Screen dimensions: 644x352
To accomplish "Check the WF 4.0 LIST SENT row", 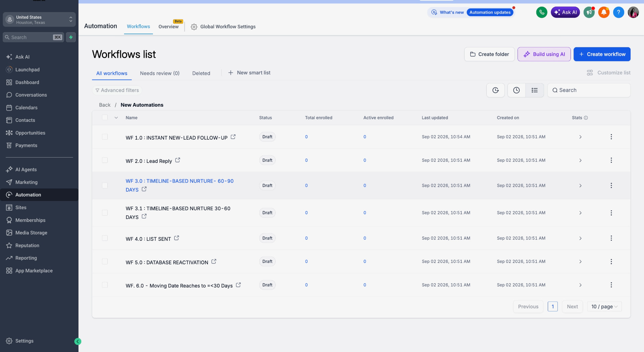I will pos(105,238).
